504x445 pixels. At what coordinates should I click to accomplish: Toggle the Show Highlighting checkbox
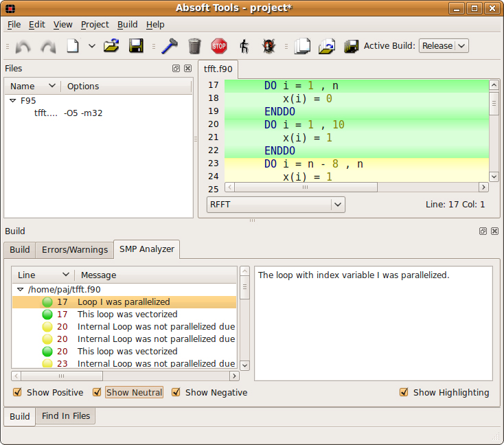404,392
